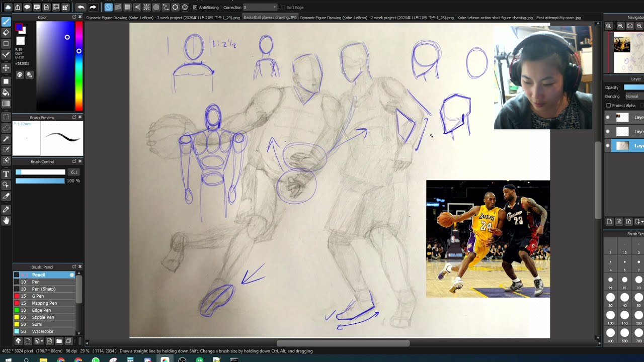Open the Windows Start button

(8, 359)
